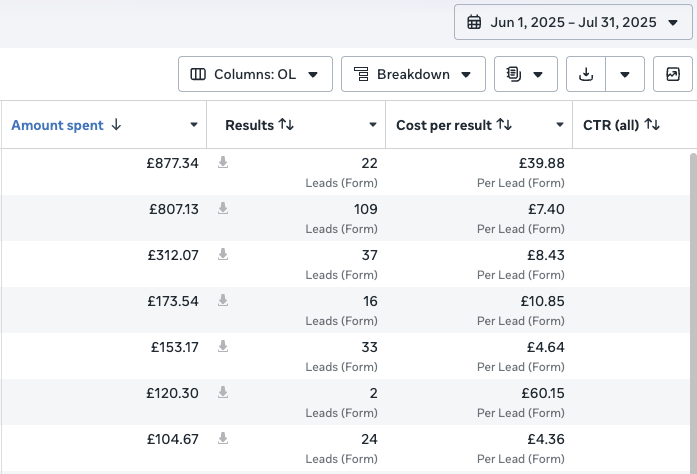The width and height of the screenshot is (697, 474).
Task: Download leads icon in the 16 results row
Action: click(x=223, y=300)
